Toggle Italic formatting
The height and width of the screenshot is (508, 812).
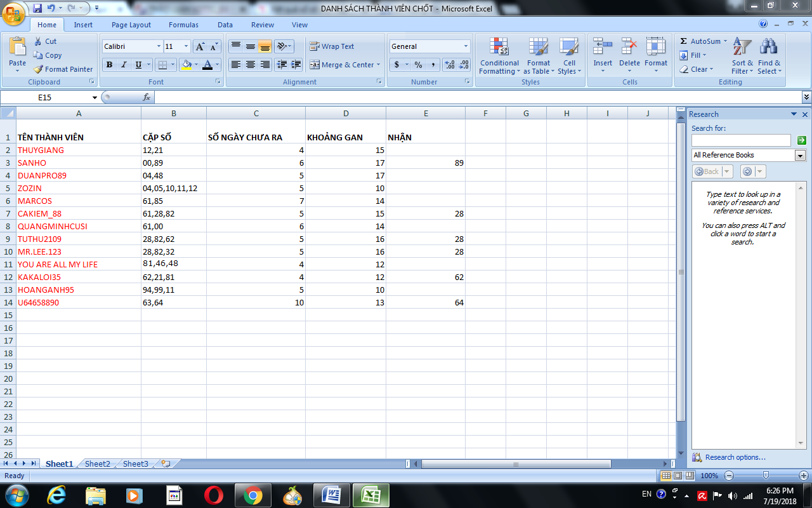[x=124, y=65]
